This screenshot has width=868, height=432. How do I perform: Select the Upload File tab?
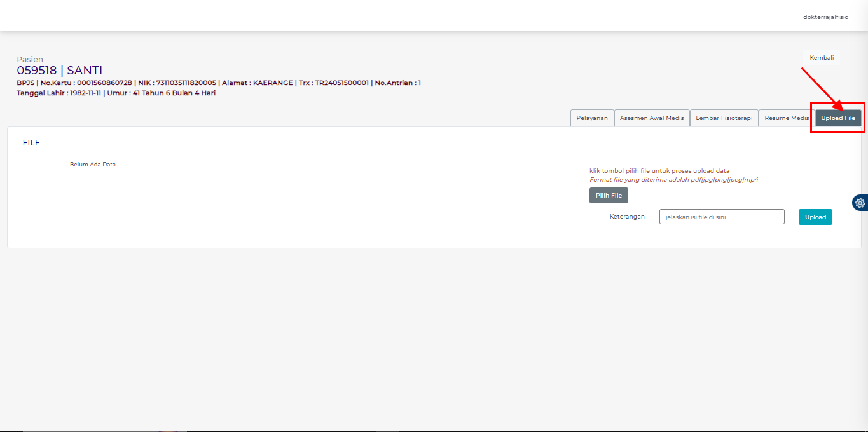tap(837, 118)
